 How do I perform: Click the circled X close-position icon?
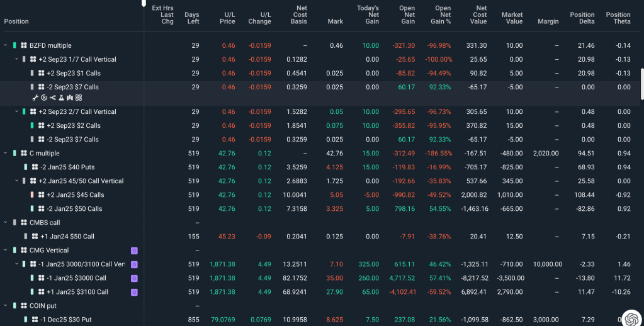pos(43,98)
